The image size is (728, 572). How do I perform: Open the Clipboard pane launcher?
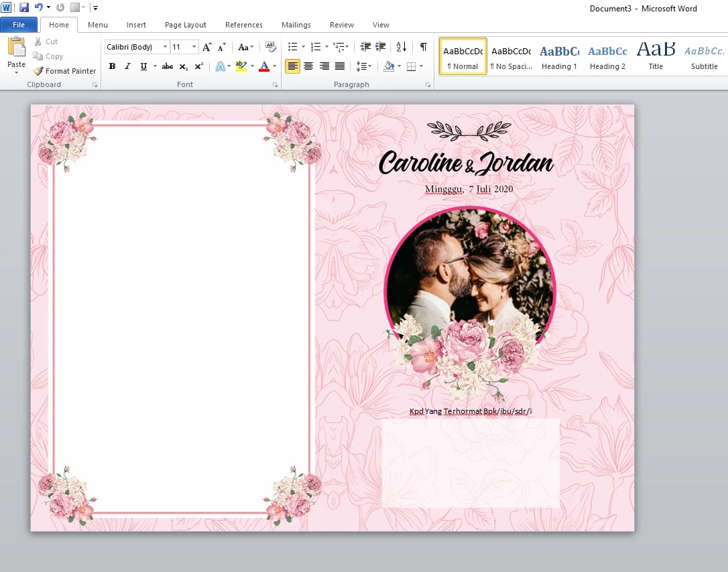[95, 85]
